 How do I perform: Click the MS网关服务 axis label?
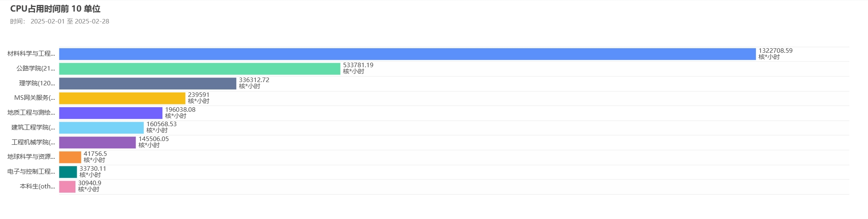[35, 98]
